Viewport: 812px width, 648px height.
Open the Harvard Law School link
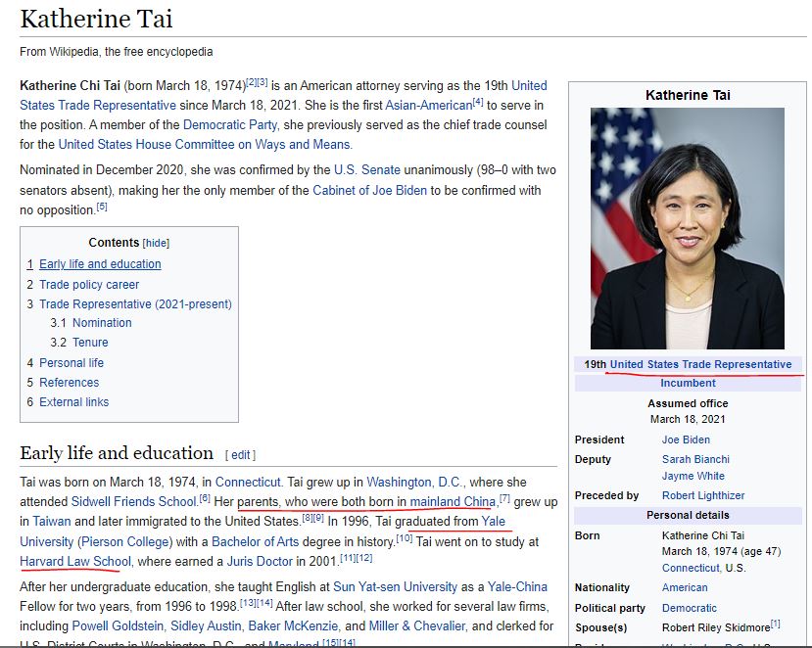pyautogui.click(x=75, y=561)
